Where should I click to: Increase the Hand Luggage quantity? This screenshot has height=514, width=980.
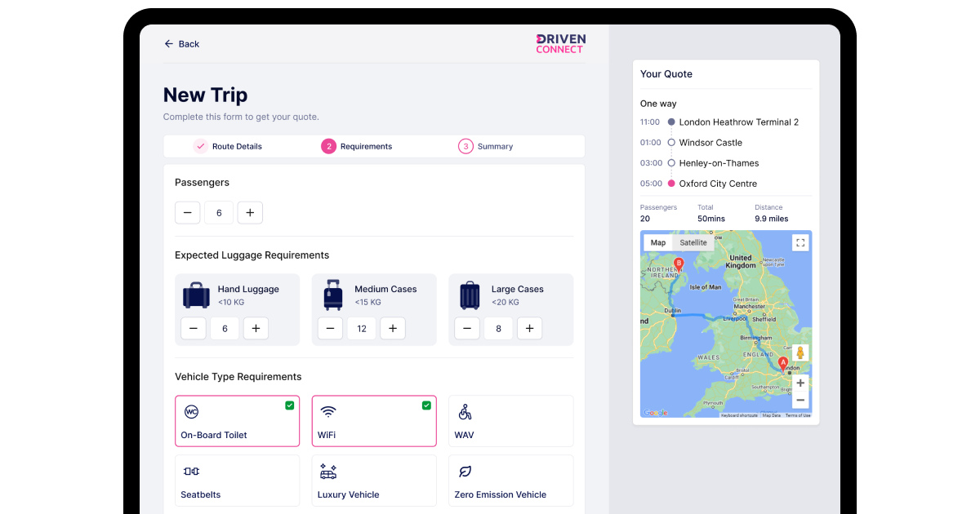pos(256,329)
